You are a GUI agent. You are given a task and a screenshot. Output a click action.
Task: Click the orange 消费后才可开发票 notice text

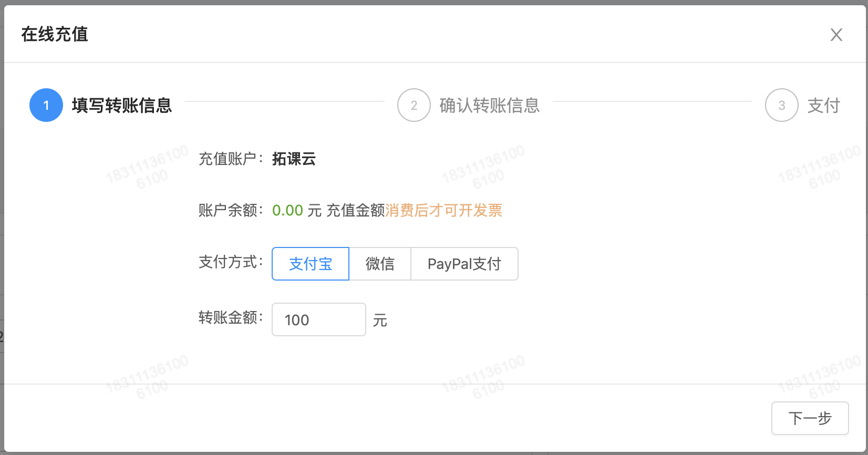444,210
